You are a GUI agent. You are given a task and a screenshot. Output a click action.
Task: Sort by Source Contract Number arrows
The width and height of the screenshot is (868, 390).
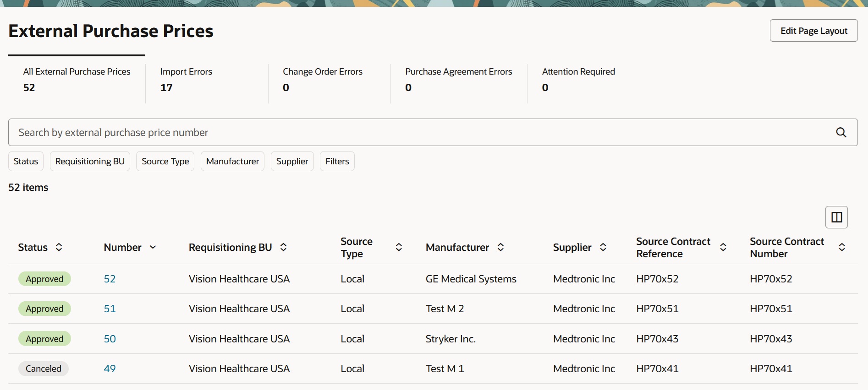click(x=842, y=247)
